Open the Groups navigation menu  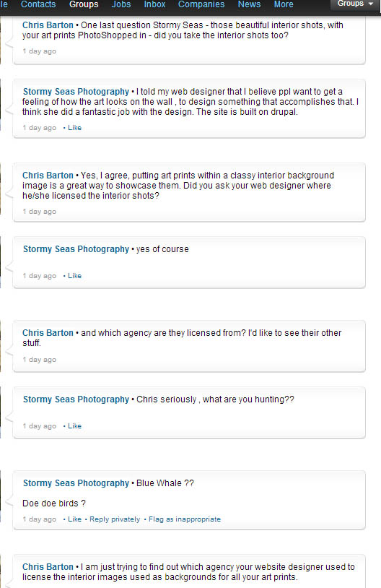(84, 4)
